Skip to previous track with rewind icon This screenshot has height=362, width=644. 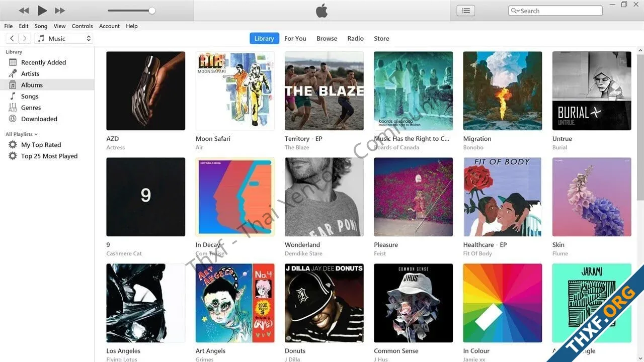[x=24, y=11]
